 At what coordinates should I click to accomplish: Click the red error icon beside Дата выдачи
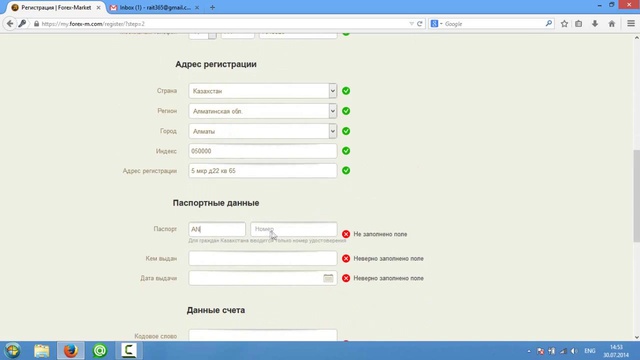pos(346,278)
